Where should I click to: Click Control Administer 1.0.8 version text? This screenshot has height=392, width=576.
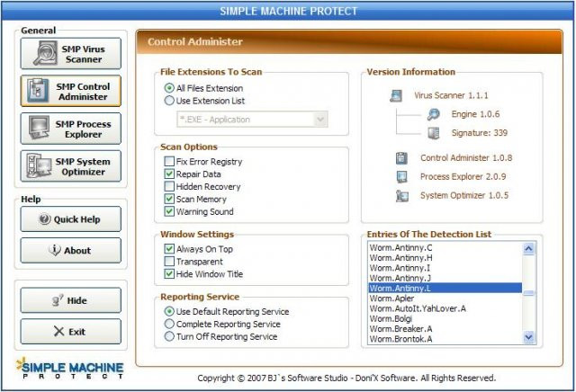tap(466, 158)
